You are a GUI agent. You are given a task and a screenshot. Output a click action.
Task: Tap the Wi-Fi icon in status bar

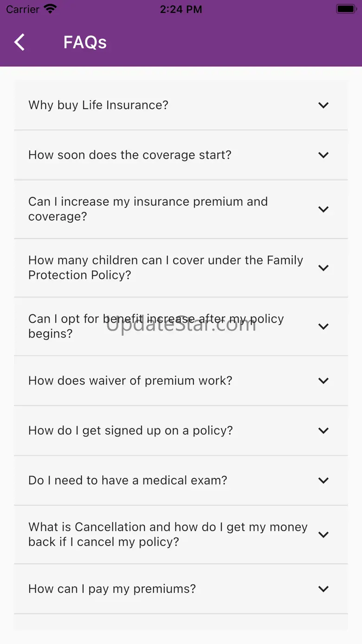50,9
